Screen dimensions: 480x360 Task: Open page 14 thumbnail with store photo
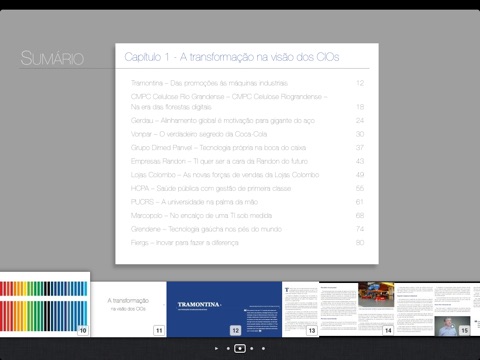357,309
